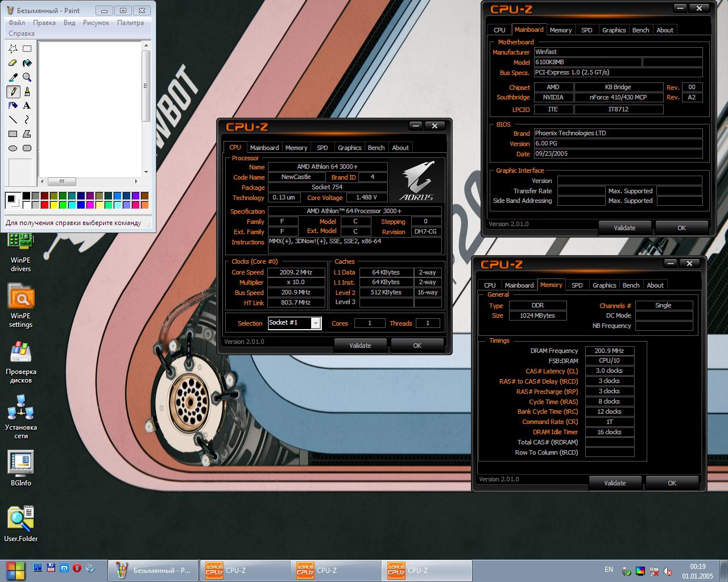728x582 pixels.
Task: Click the Paint vertical scrollbar down arrow
Action: pyautogui.click(x=146, y=172)
